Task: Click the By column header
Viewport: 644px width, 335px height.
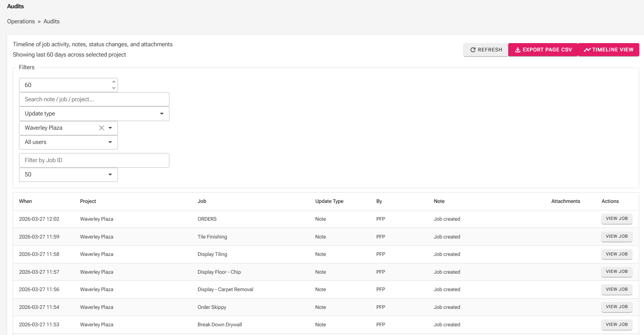Action: click(379, 201)
